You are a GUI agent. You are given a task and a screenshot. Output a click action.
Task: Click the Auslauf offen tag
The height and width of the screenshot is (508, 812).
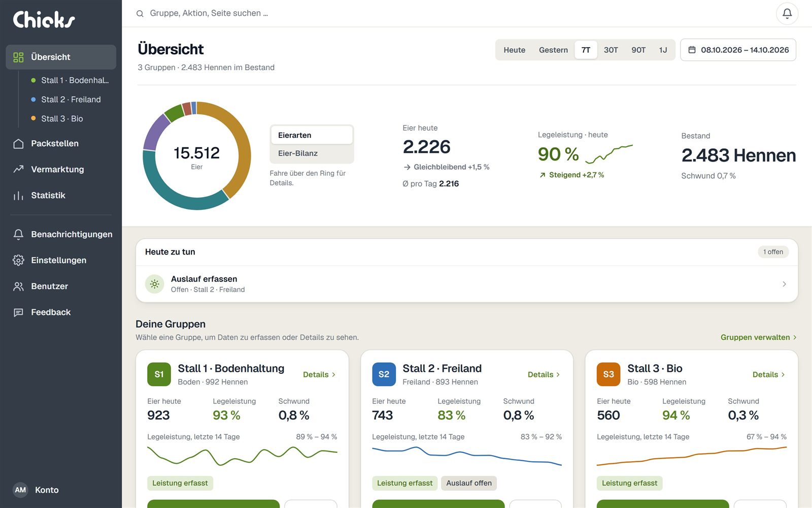coord(469,483)
